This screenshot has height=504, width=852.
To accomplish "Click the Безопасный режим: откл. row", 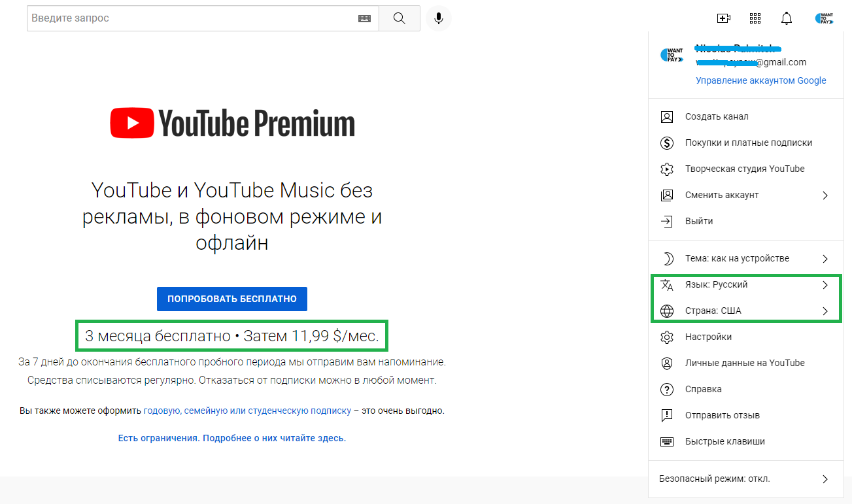I will coord(745,479).
